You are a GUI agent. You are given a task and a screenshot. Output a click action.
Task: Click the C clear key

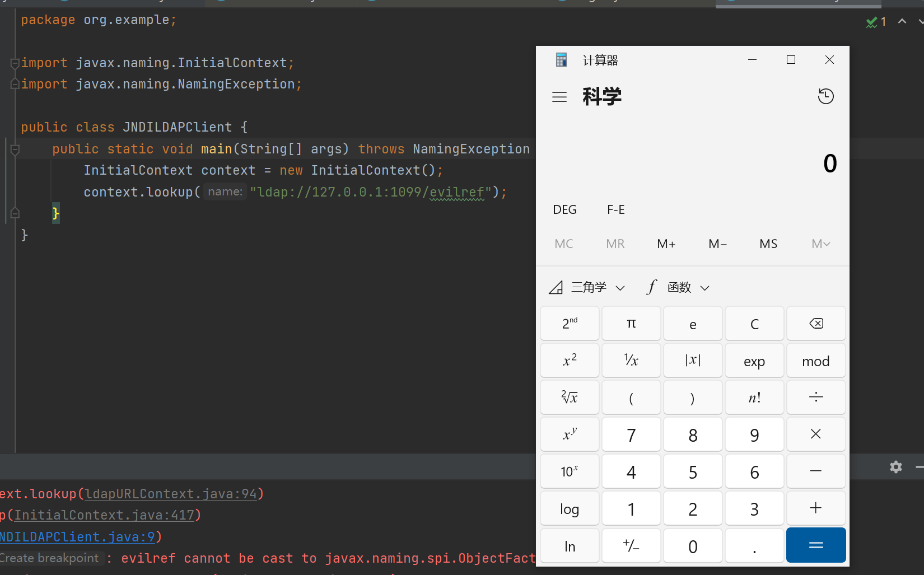click(754, 324)
